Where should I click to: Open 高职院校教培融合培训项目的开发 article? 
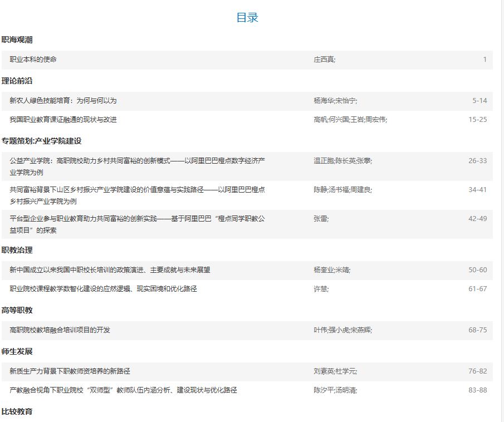(60, 330)
